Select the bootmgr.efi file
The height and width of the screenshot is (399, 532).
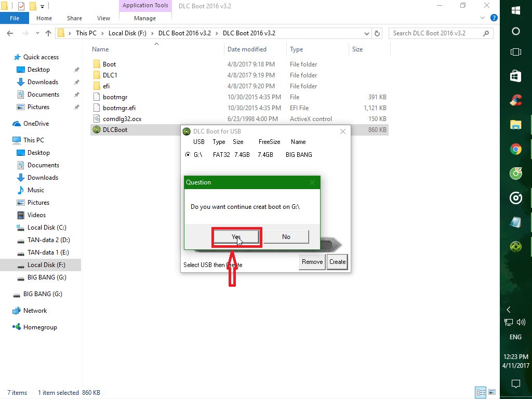click(x=119, y=108)
